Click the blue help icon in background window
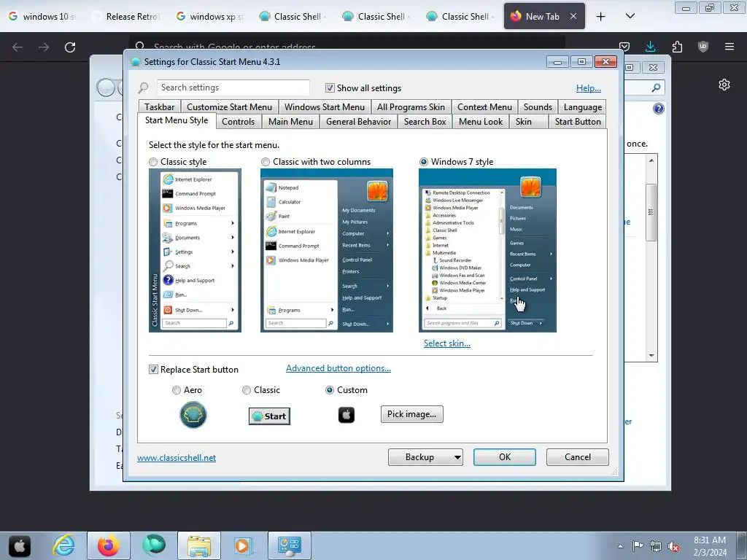Image resolution: width=747 pixels, height=560 pixels. (x=659, y=109)
